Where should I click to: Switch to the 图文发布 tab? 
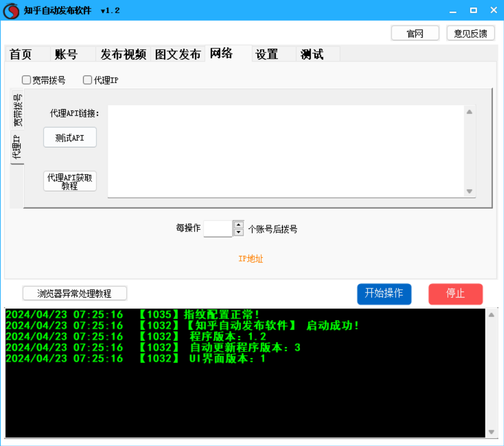pyautogui.click(x=178, y=54)
